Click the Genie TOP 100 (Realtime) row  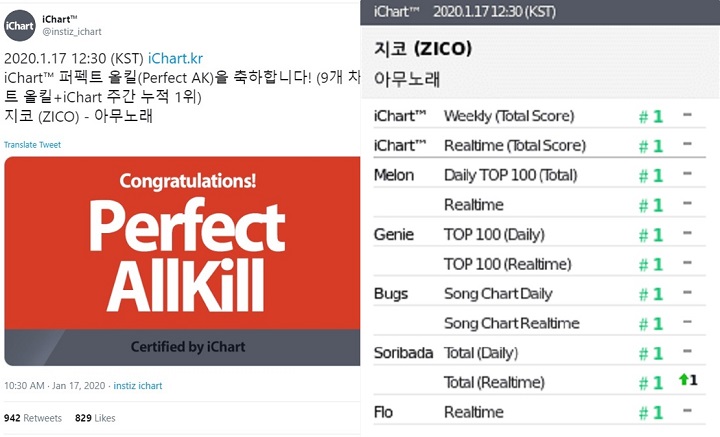point(540,264)
